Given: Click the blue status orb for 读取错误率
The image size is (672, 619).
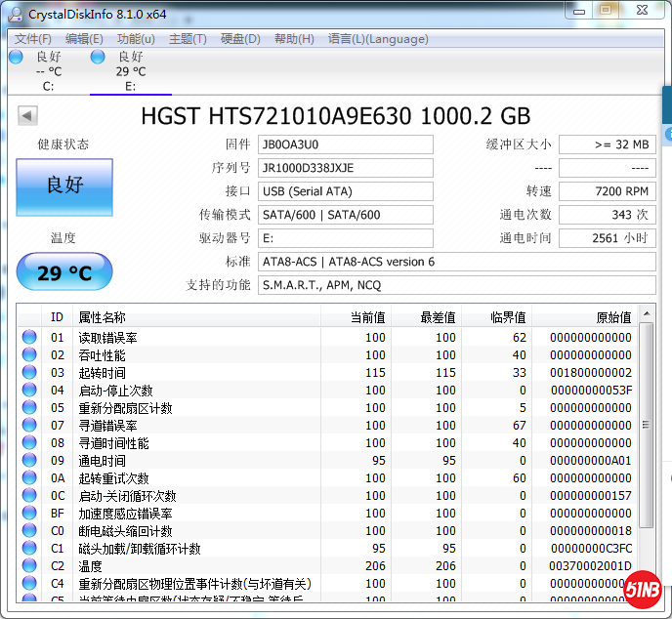Looking at the screenshot, I should click(29, 338).
